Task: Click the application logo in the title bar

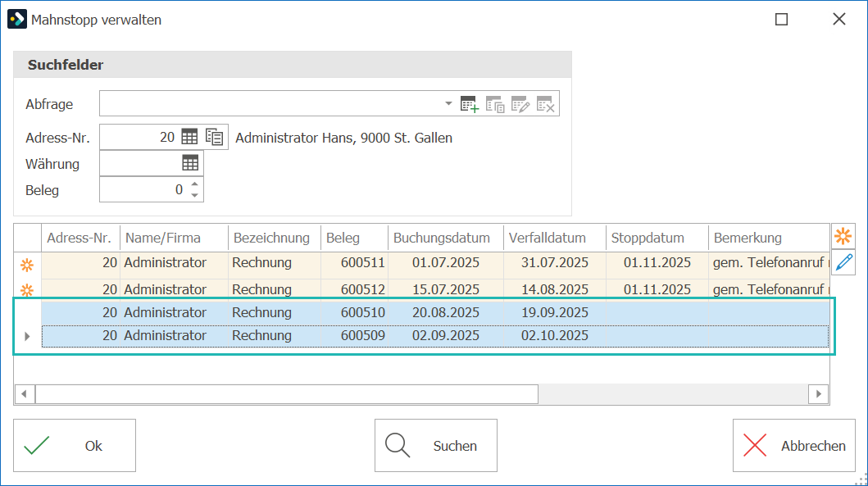Action: (x=17, y=20)
